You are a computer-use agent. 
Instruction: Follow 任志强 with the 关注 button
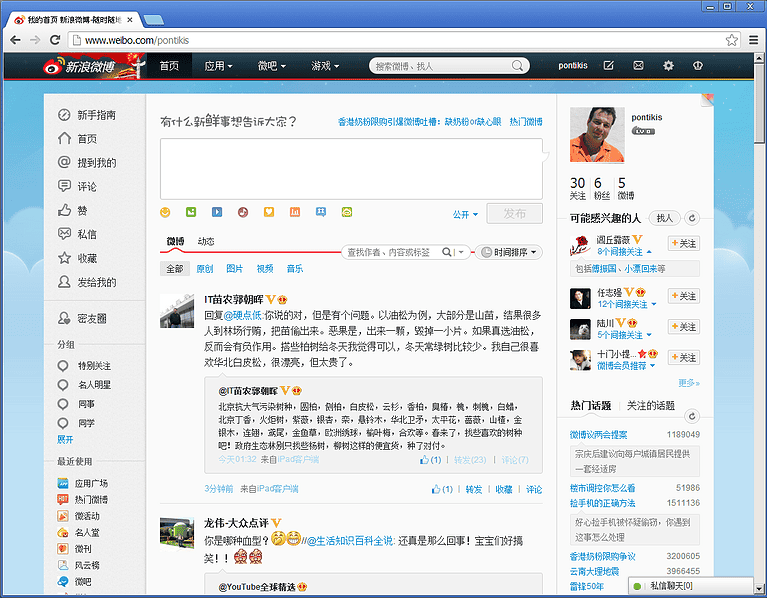(684, 297)
